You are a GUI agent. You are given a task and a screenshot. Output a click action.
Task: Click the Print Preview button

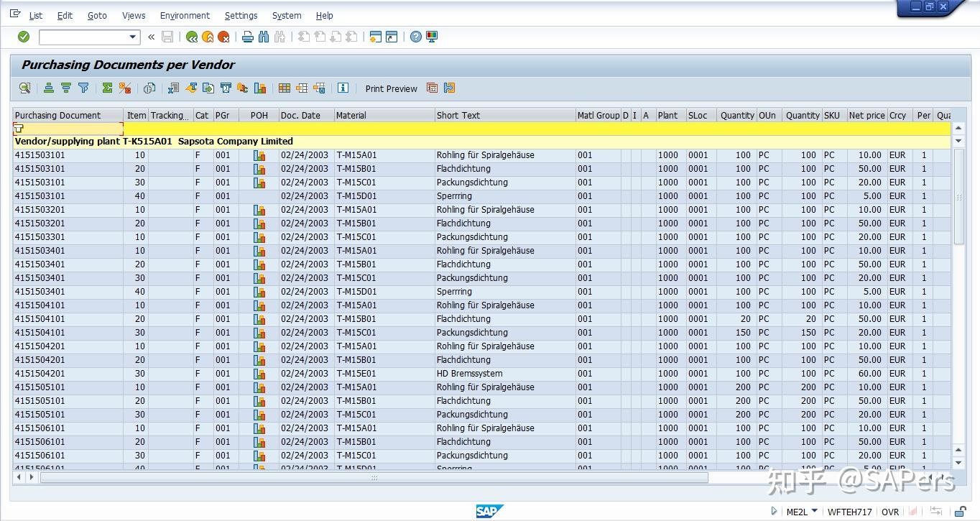pos(391,88)
